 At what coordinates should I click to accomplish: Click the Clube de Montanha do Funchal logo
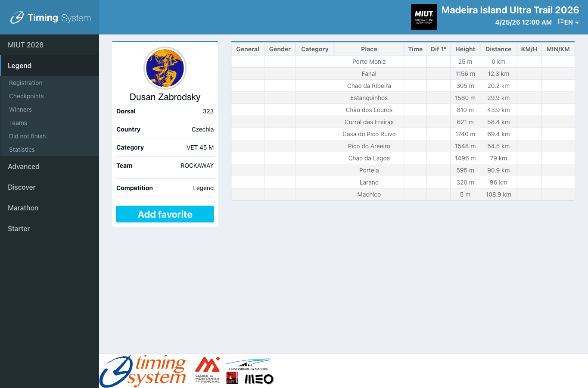tap(207, 370)
